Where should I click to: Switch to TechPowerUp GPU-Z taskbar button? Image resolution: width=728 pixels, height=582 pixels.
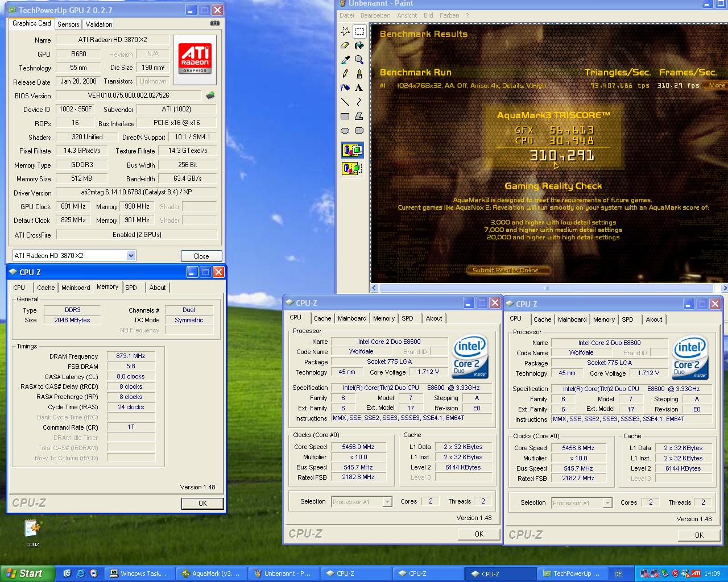pos(573,573)
